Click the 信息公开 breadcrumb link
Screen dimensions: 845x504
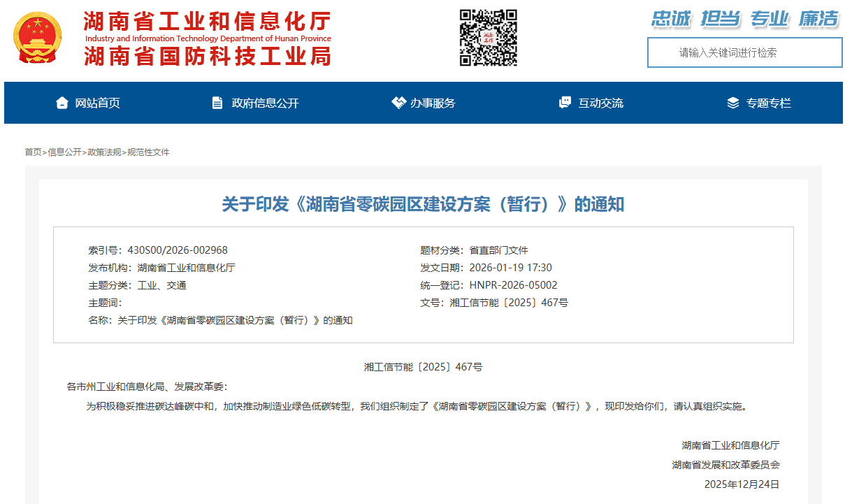(x=64, y=152)
